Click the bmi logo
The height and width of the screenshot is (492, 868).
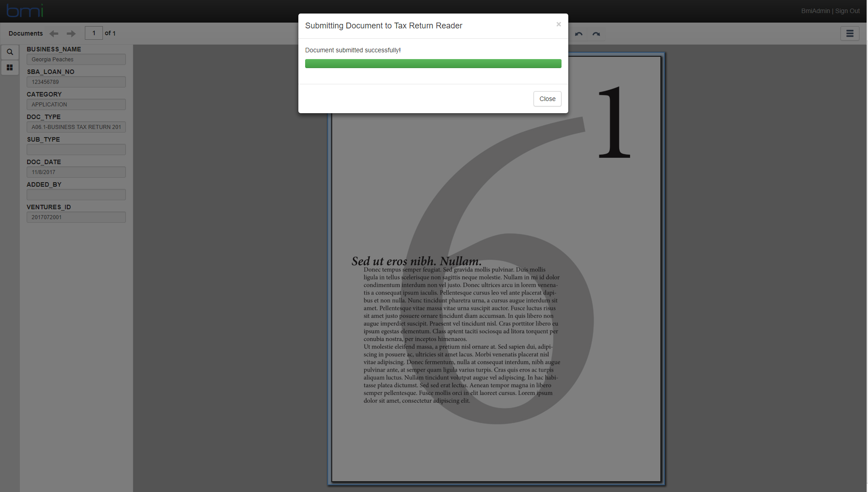click(x=25, y=10)
